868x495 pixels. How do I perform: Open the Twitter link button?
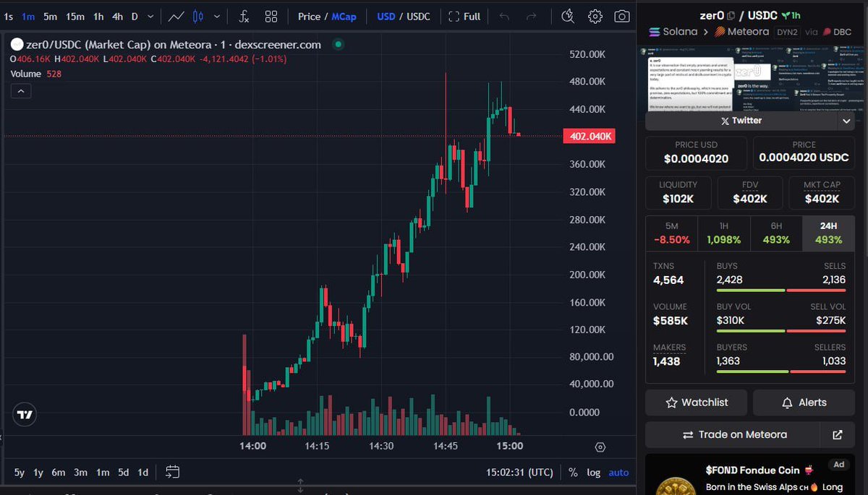coord(741,121)
